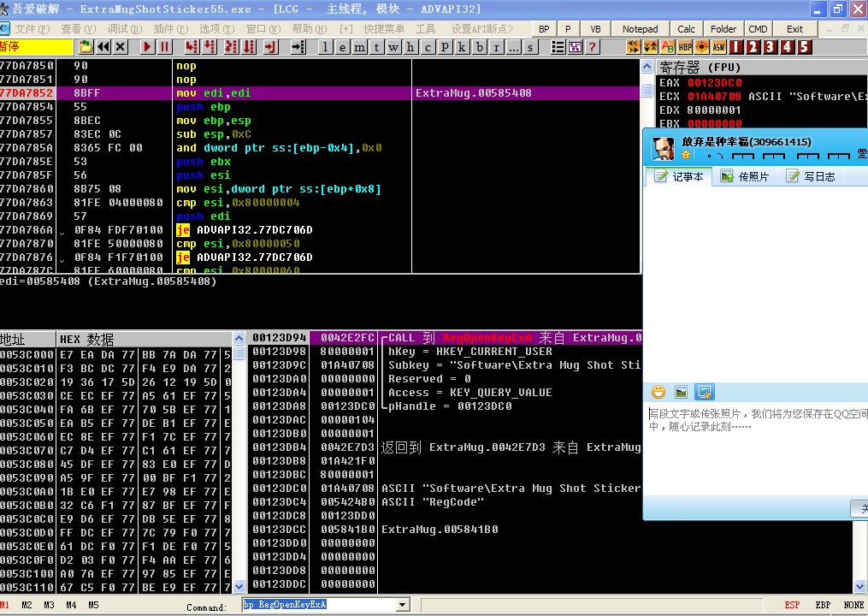Open Threads window with 't' button
Viewport: 868px width, 616px height.
click(377, 47)
